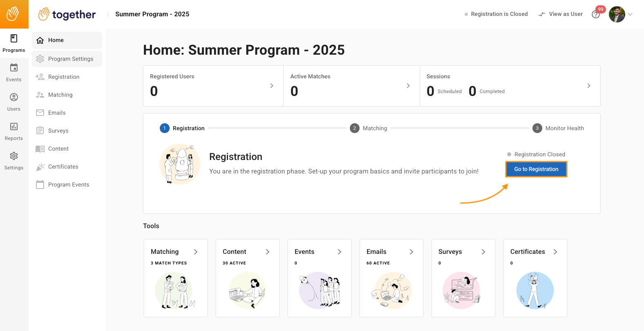Select Content in the program menu
644x331 pixels.
[57, 149]
